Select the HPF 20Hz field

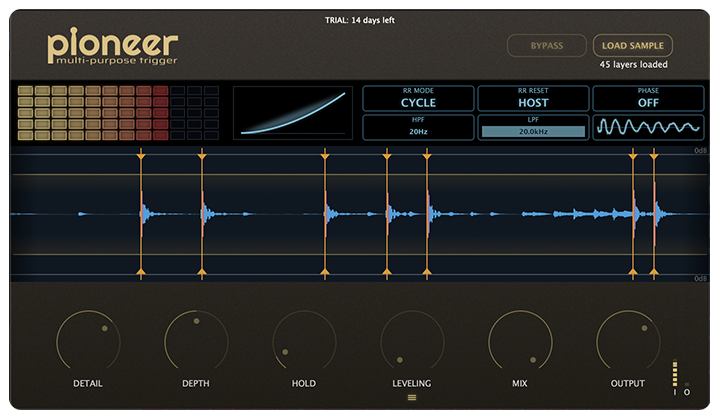tap(418, 127)
